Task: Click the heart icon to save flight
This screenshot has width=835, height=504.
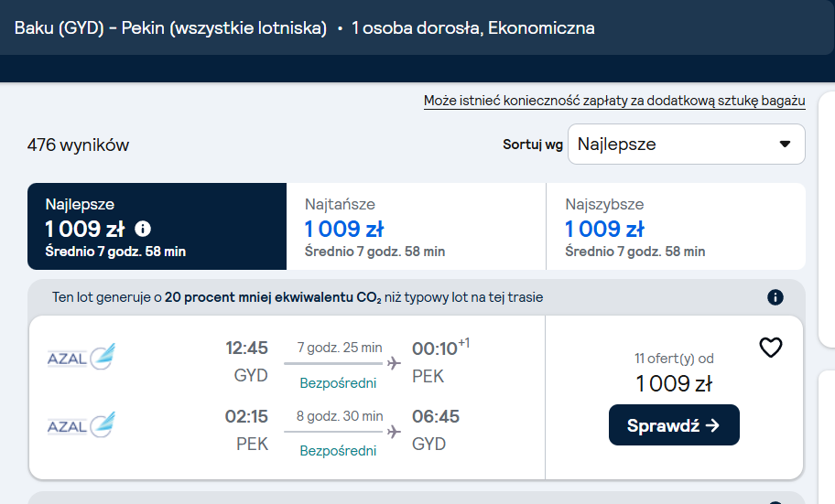Action: pos(770,348)
